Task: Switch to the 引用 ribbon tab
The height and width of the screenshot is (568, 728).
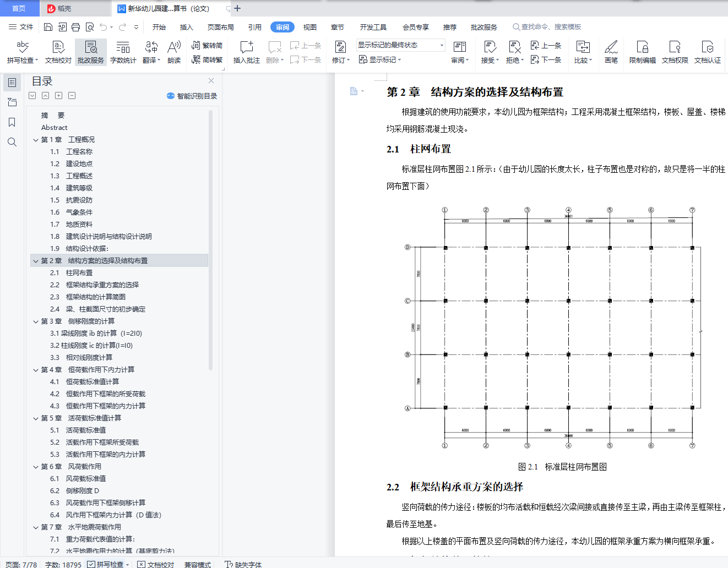Action: [x=255, y=27]
